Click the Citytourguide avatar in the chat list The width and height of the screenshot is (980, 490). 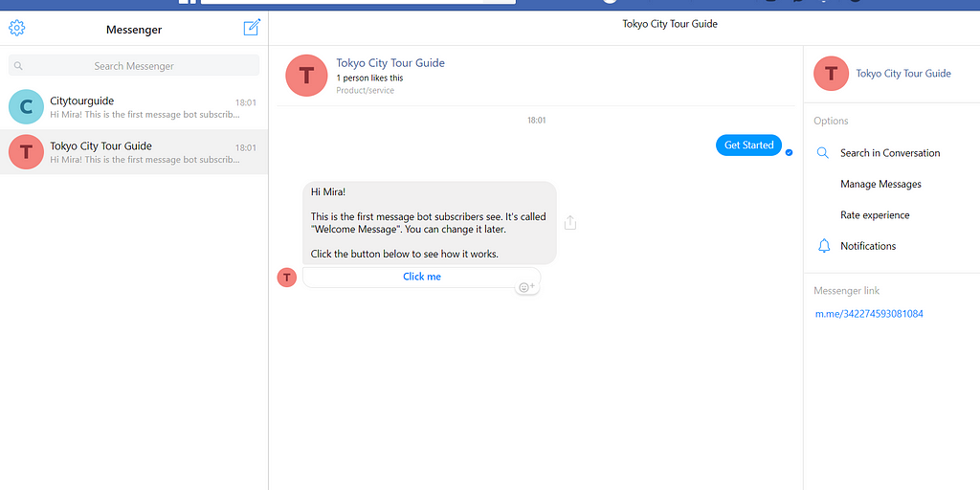coord(26,107)
